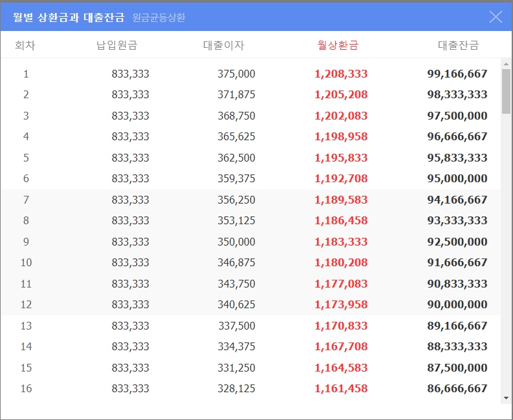Select the interest value 359,375
This screenshot has height=420, width=513.
(x=237, y=178)
